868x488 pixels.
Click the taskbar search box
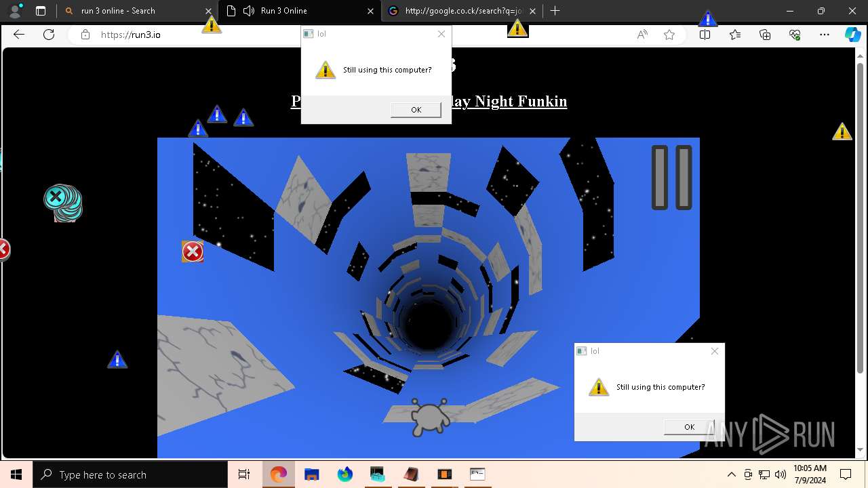click(130, 474)
